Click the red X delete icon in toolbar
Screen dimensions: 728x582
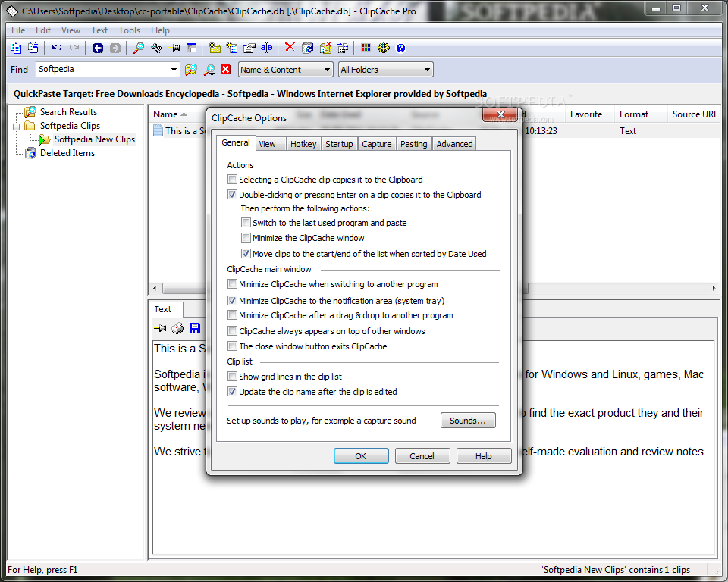point(290,47)
